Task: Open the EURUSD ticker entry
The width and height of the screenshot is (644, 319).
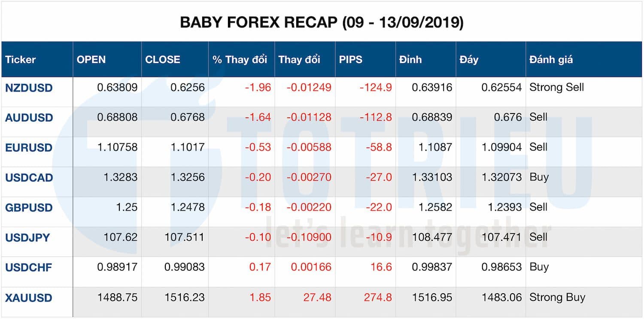Action: point(22,147)
